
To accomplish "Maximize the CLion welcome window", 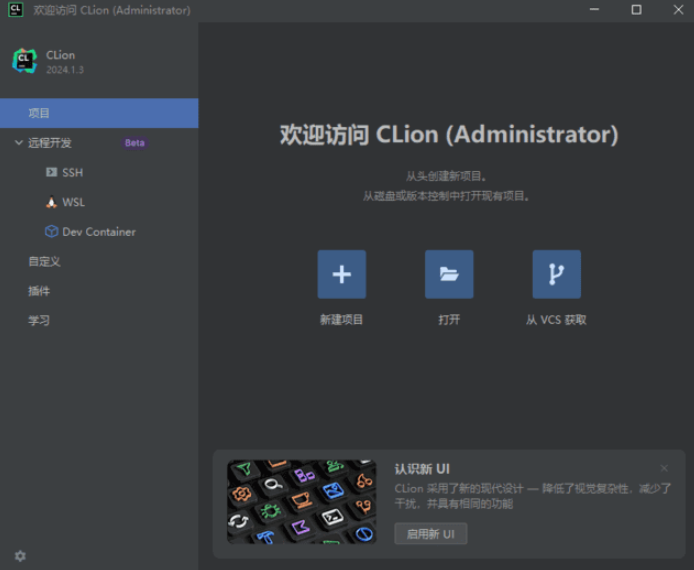I will pos(636,10).
